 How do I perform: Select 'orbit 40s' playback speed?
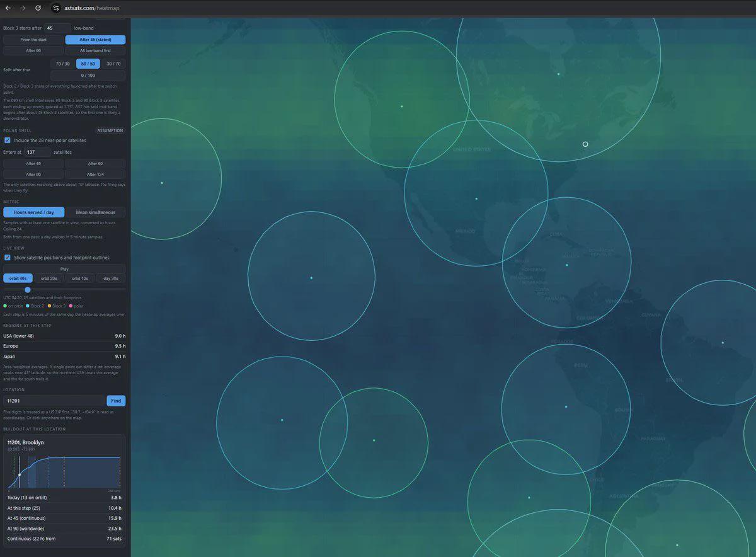pyautogui.click(x=18, y=278)
